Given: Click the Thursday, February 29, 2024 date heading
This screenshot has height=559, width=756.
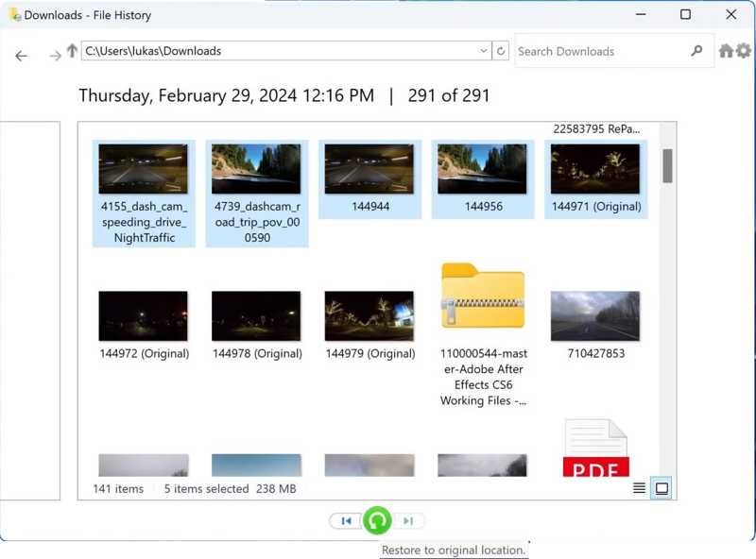Looking at the screenshot, I should click(x=227, y=95).
